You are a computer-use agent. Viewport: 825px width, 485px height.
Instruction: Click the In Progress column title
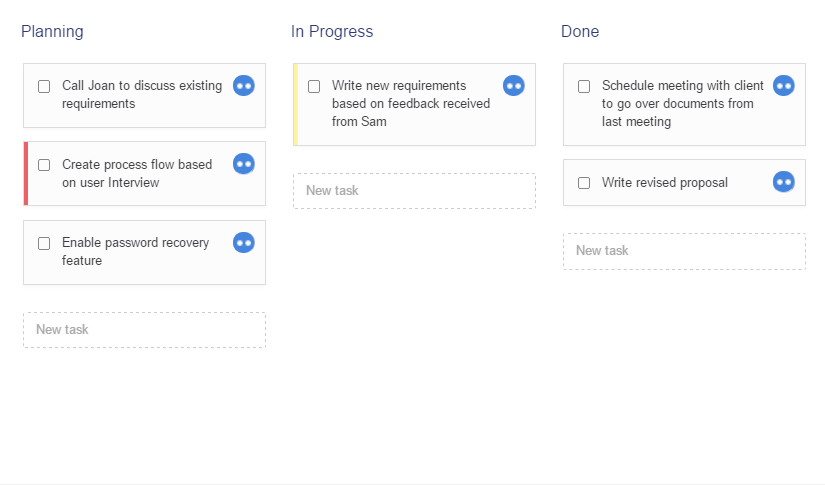tap(332, 32)
